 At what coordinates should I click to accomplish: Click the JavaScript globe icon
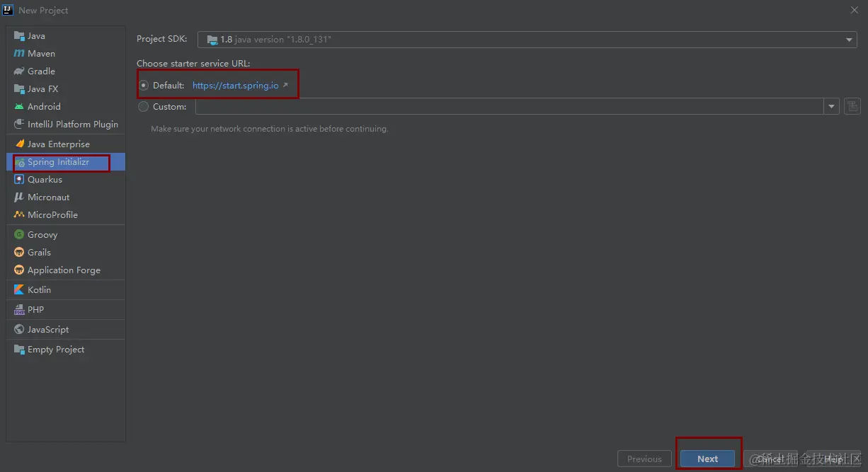(x=19, y=329)
